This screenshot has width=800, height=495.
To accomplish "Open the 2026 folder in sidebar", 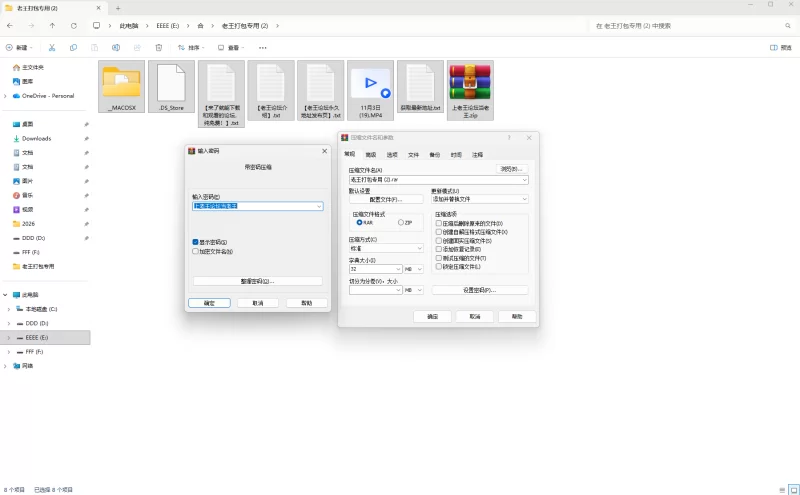I will click(24, 224).
